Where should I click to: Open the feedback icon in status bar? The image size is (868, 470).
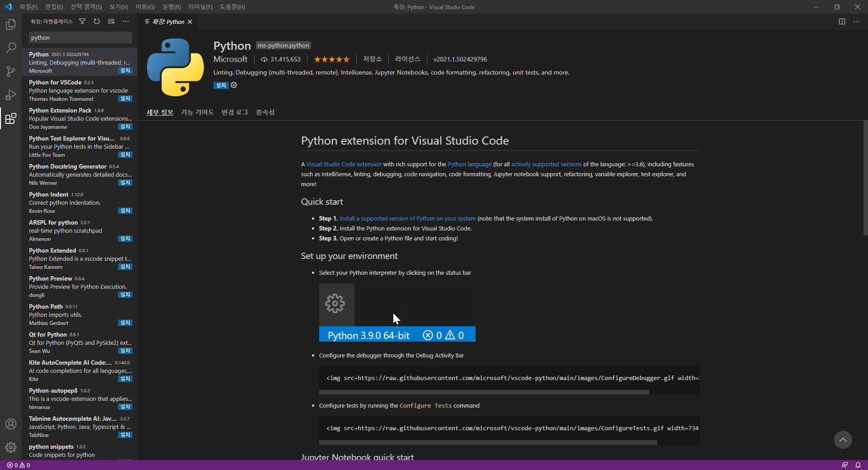coord(844,465)
